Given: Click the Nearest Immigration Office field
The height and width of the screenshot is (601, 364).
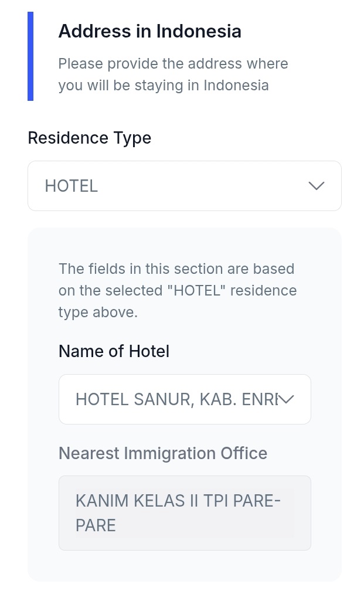Looking at the screenshot, I should 184,513.
